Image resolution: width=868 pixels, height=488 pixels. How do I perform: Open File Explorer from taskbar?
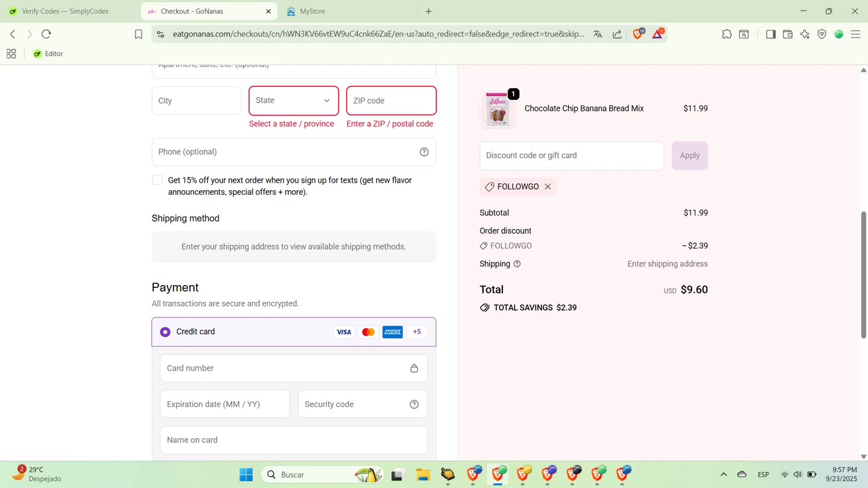point(423,475)
